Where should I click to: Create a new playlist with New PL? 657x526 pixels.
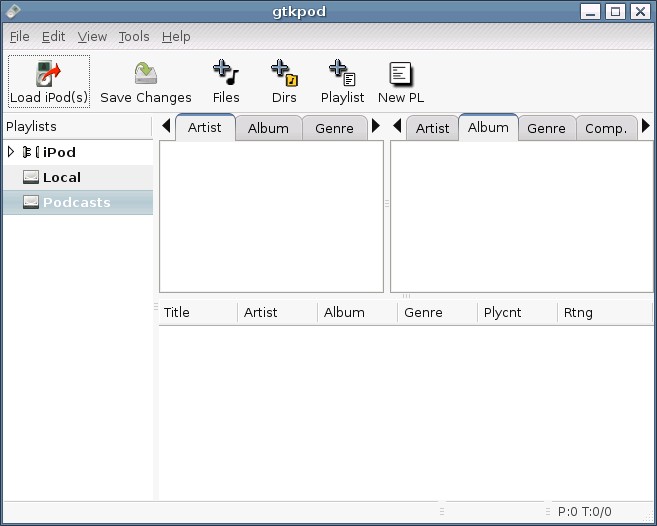click(x=401, y=74)
